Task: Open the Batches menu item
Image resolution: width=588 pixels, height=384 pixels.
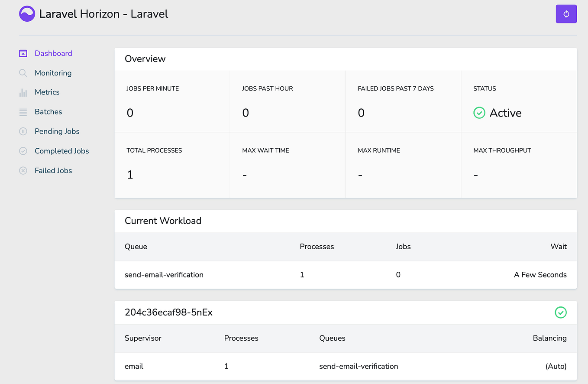Action: (48, 112)
